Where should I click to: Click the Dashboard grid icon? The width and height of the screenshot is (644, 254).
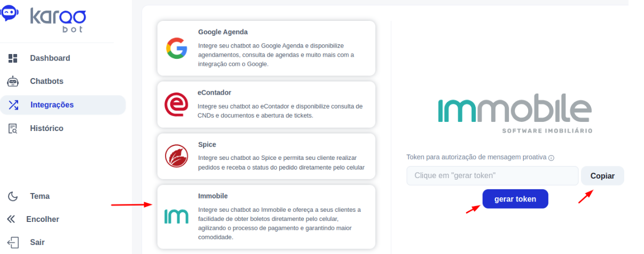pos(13,58)
